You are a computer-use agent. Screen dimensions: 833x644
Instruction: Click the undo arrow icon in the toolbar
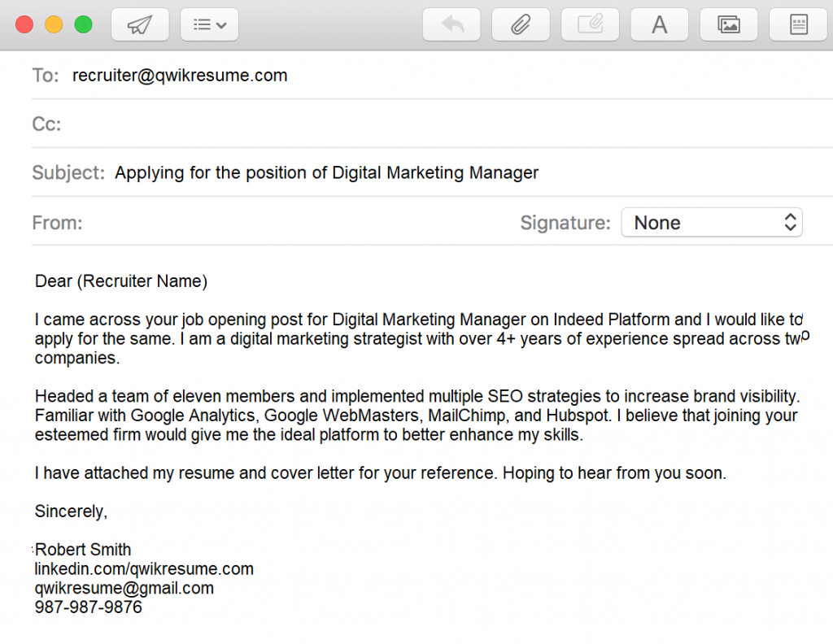pos(451,24)
